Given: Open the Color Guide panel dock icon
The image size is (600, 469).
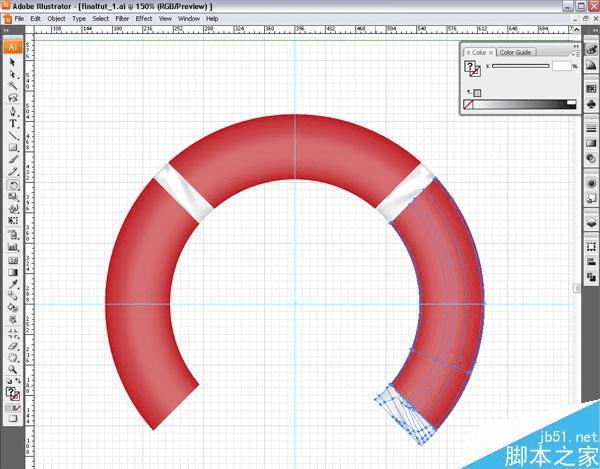Looking at the screenshot, I should click(x=591, y=64).
